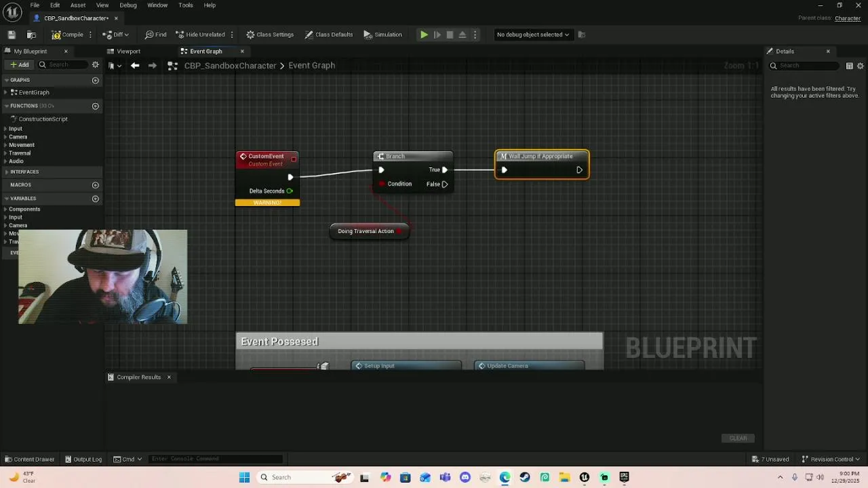Click the Add button in My Blueprint

point(19,65)
